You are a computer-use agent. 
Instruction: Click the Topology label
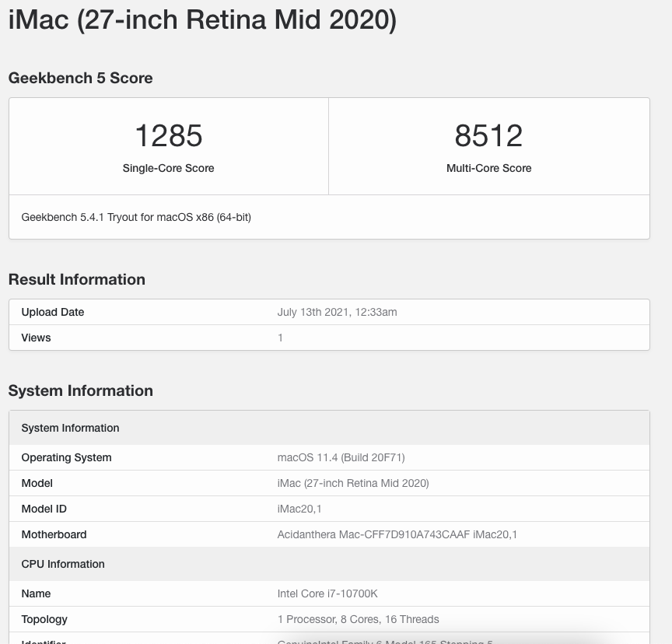(44, 620)
